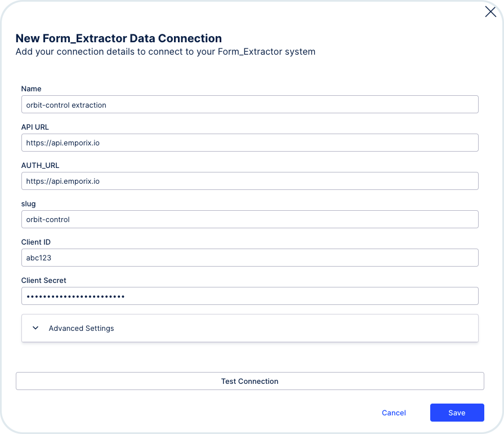Select the API URL input field

click(x=250, y=143)
